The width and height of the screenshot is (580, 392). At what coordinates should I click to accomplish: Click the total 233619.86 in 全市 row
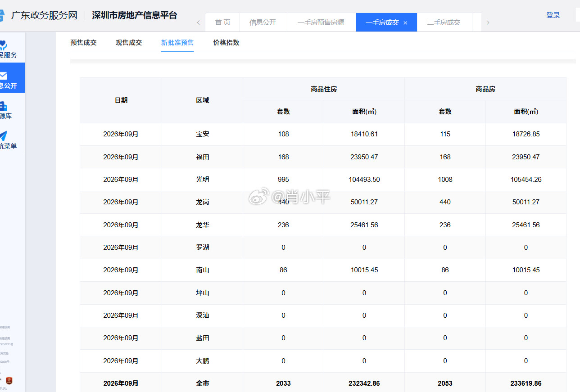click(526, 383)
